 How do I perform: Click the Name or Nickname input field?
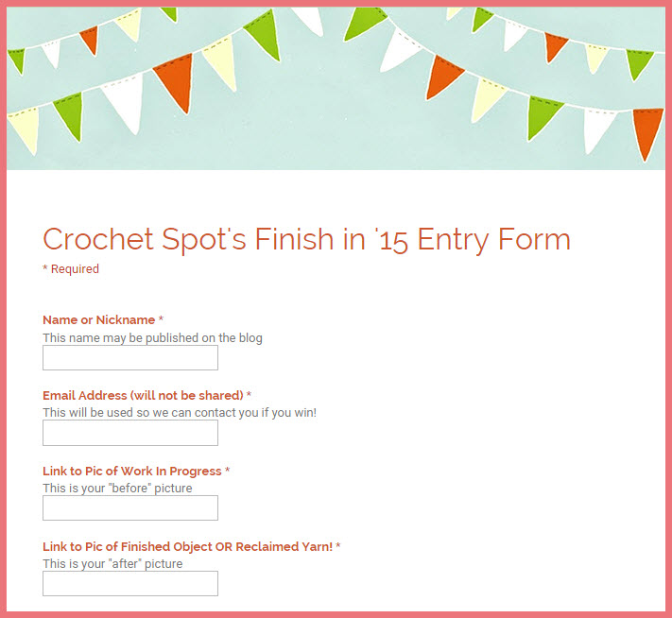pyautogui.click(x=130, y=358)
